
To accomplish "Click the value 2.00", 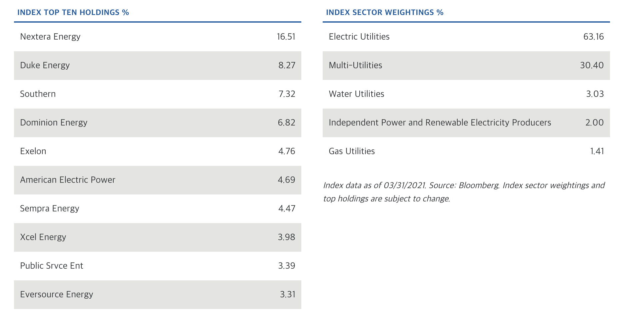I will (595, 123).
